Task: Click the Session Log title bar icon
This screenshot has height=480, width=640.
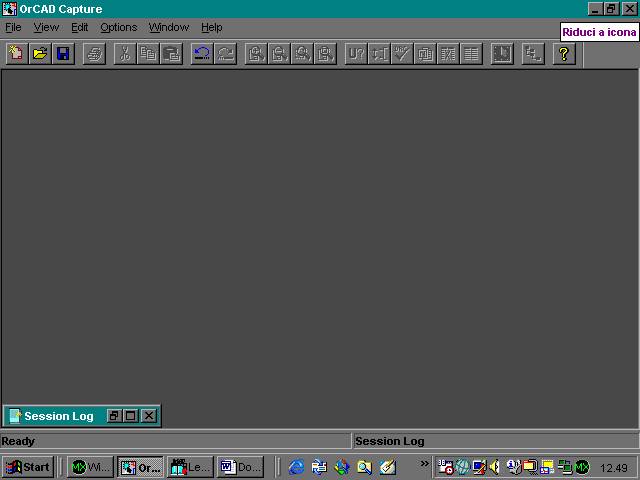Action: click(x=15, y=416)
